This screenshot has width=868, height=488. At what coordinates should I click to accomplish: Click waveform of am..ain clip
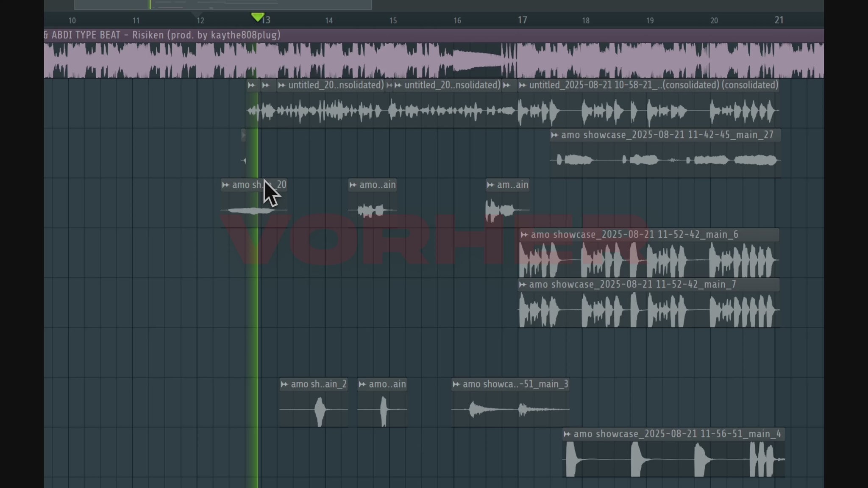coord(507,210)
